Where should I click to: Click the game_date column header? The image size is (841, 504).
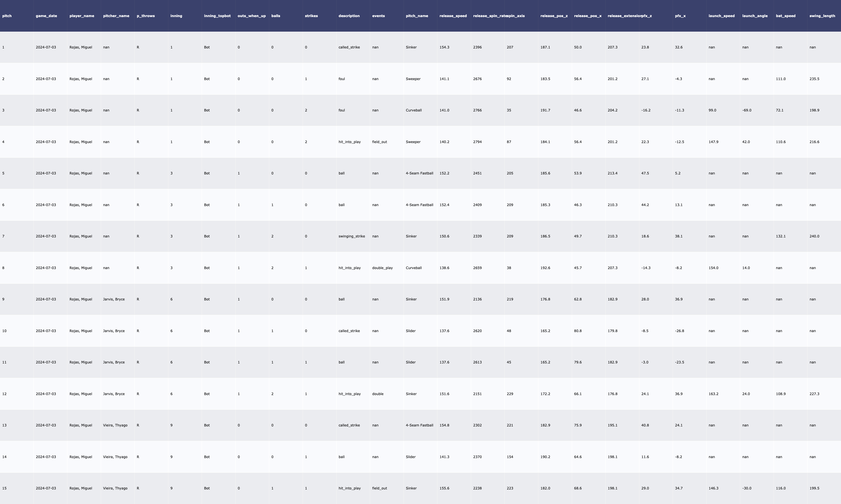[x=46, y=16]
